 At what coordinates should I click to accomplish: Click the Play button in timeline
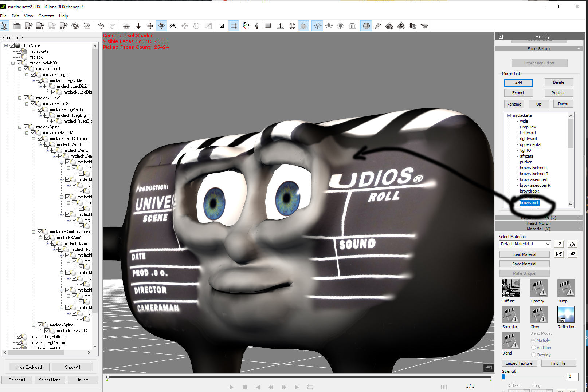point(231,387)
